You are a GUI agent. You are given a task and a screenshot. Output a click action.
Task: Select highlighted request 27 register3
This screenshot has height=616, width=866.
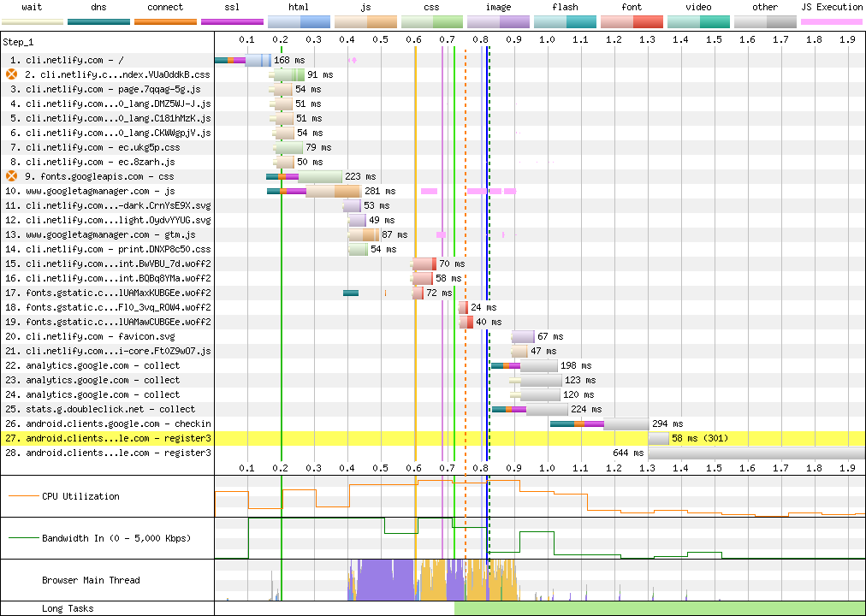click(x=108, y=438)
